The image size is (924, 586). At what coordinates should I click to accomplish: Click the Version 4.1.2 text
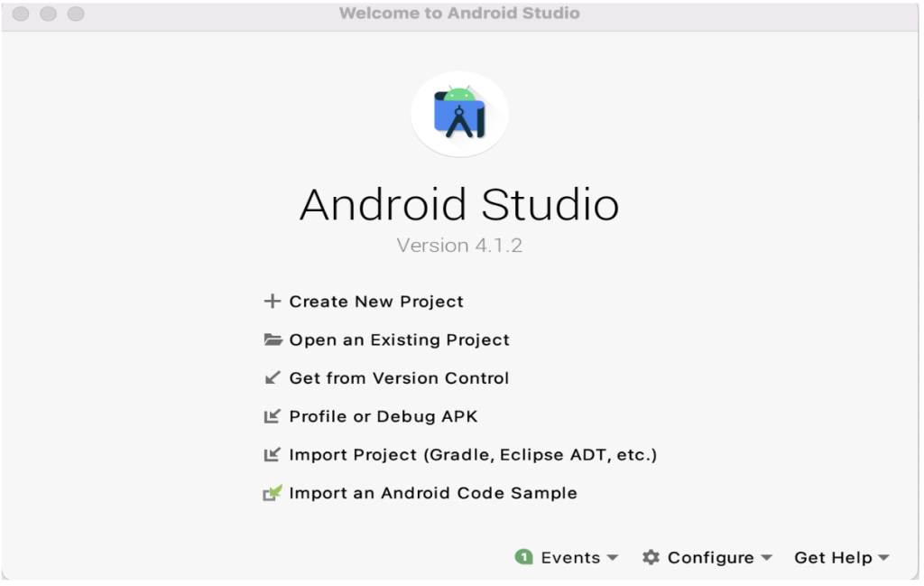click(459, 246)
